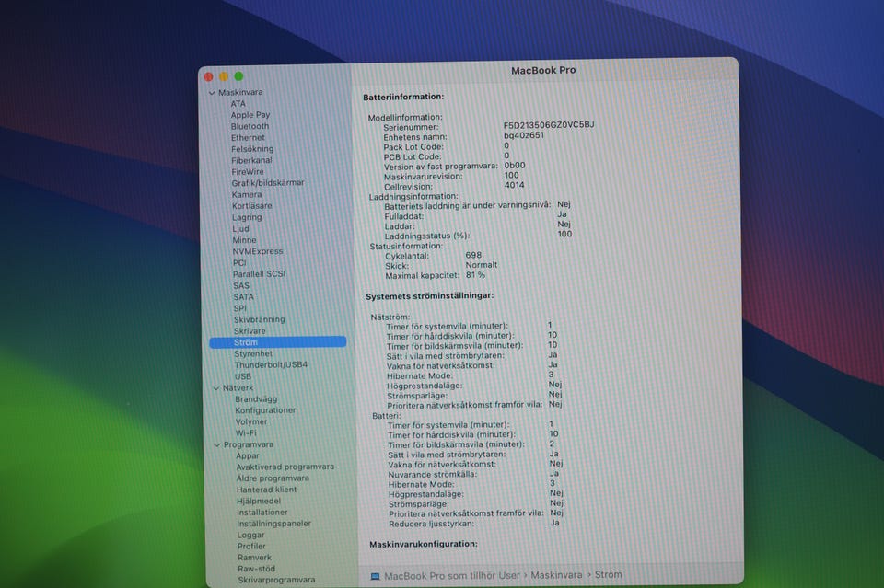
Task: Select Profiler entry
Action: point(251,547)
